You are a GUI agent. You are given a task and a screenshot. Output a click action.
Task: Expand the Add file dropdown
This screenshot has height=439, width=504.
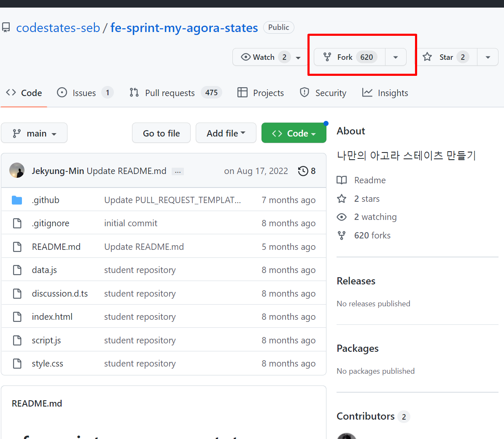(x=226, y=133)
